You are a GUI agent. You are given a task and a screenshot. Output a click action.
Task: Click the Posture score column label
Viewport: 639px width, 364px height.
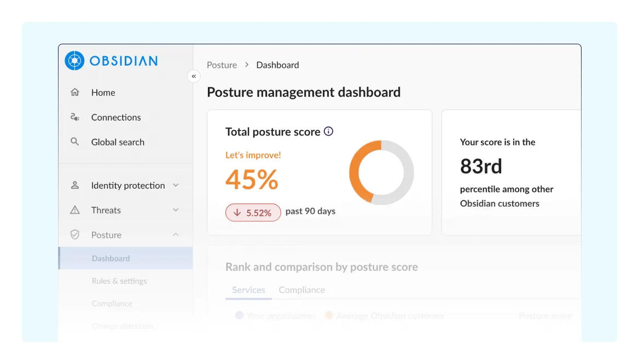click(545, 315)
